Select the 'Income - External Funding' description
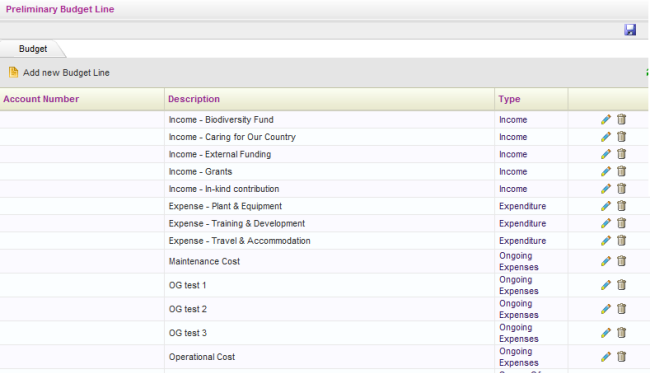This screenshot has height=373, width=650. click(220, 154)
